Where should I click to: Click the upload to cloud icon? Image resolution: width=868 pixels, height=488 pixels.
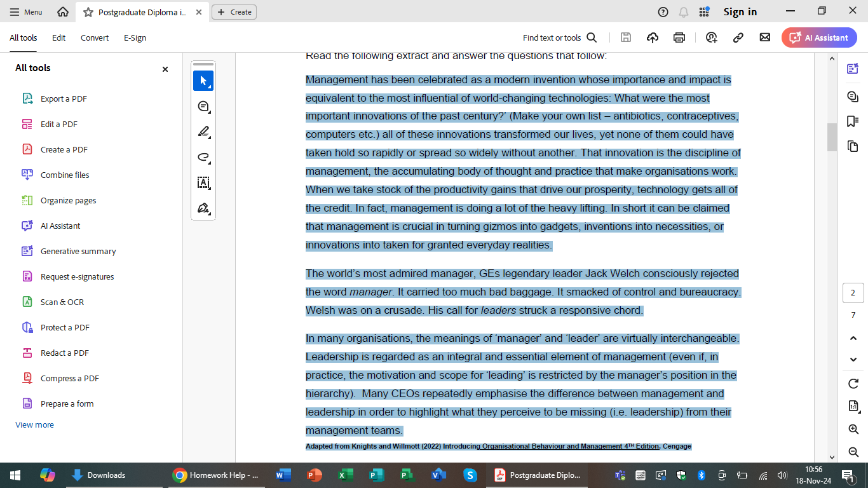click(x=653, y=37)
